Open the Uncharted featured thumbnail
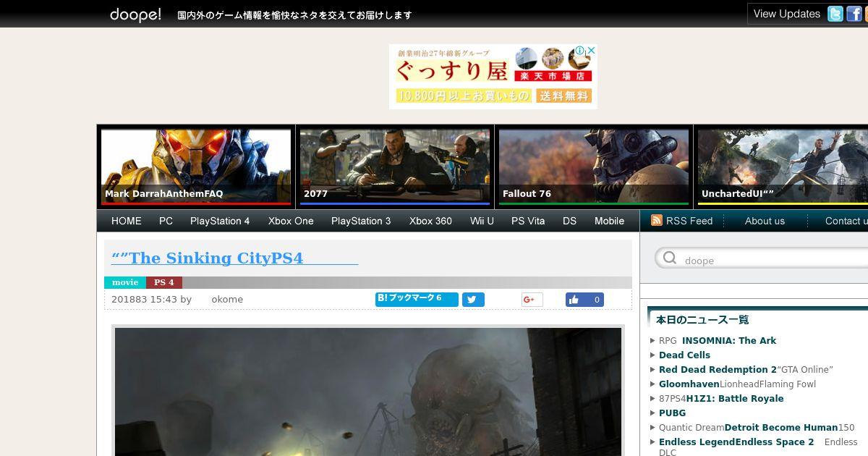 783,166
